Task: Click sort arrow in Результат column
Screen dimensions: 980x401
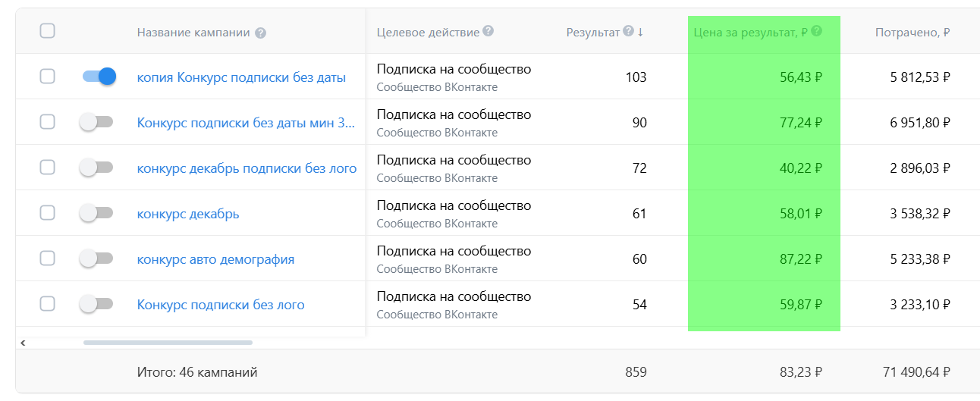Action: (640, 32)
